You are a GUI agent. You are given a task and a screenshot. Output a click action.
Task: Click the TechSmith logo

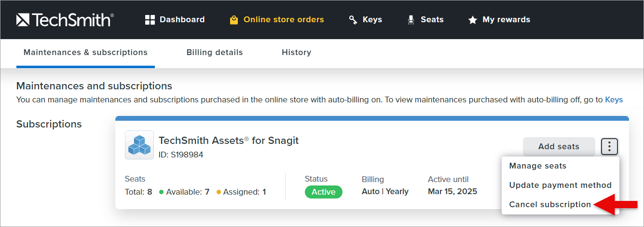tap(65, 20)
